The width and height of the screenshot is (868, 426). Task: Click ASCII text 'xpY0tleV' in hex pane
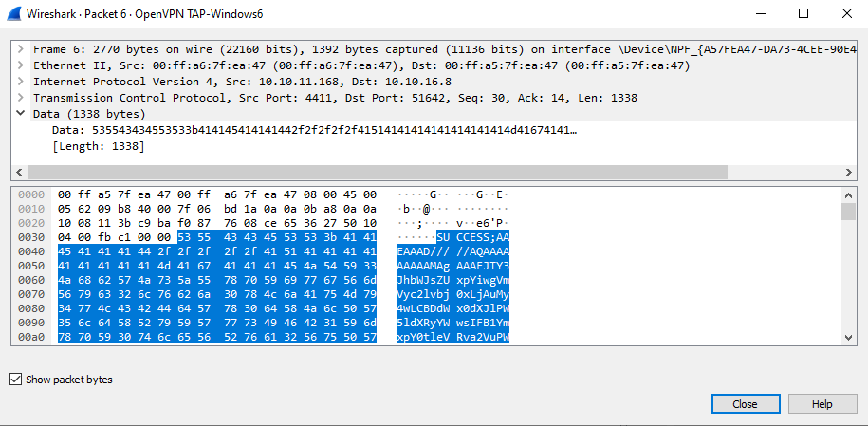tap(422, 337)
